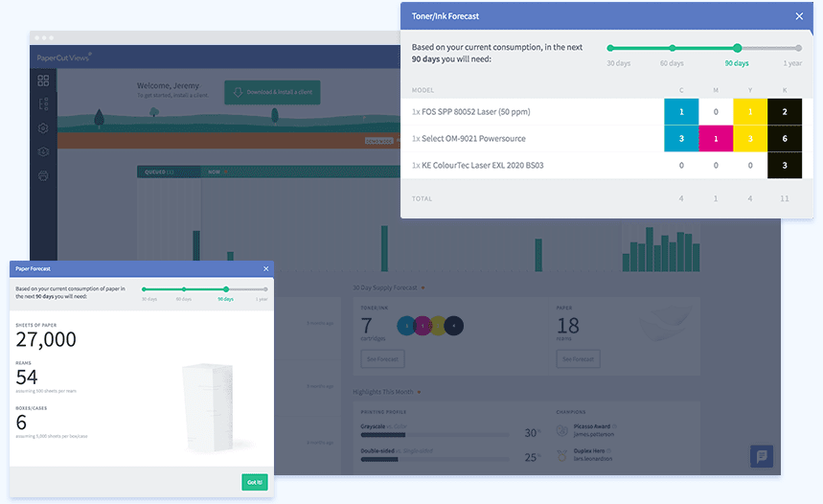Select 60 days point on Paper Forecast slider
The width and height of the screenshot is (823, 504).
pos(184,289)
